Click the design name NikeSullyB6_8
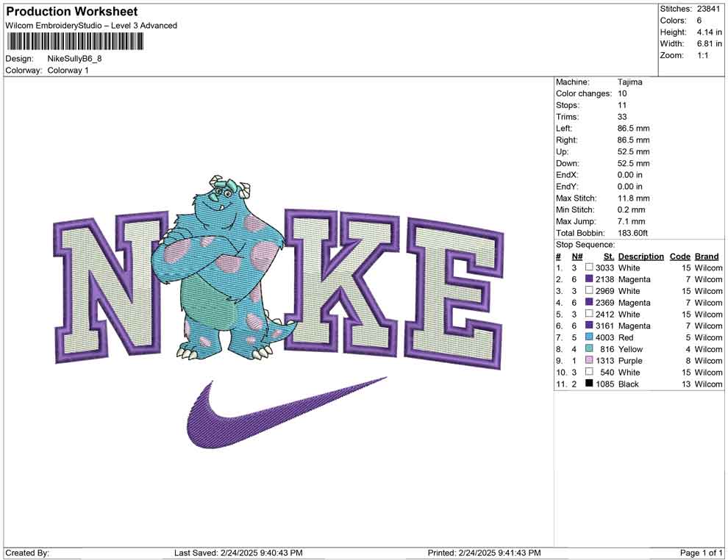The width and height of the screenshot is (728, 560). pos(74,59)
